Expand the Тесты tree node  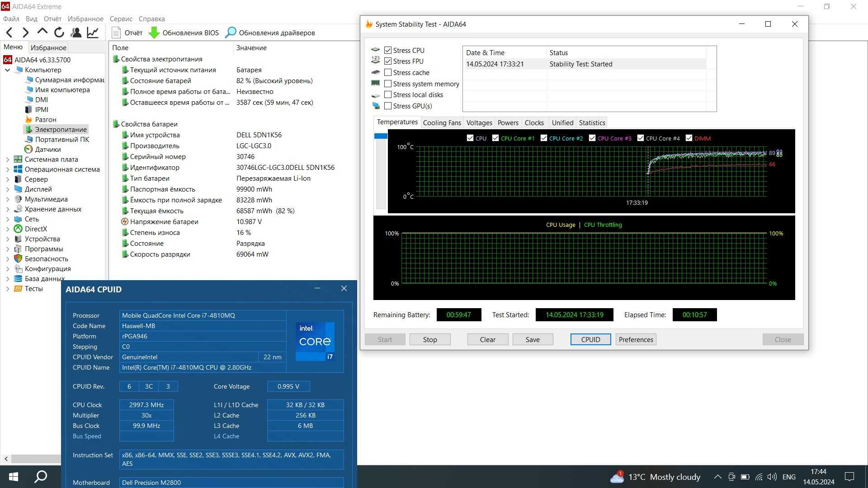(8, 288)
